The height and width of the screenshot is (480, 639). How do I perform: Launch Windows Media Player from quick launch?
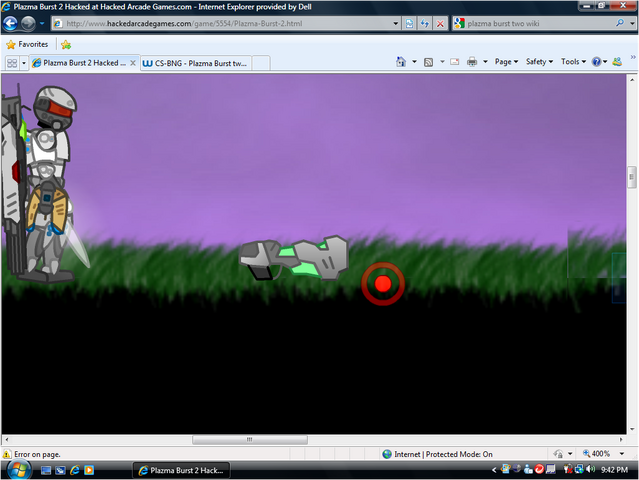click(89, 471)
